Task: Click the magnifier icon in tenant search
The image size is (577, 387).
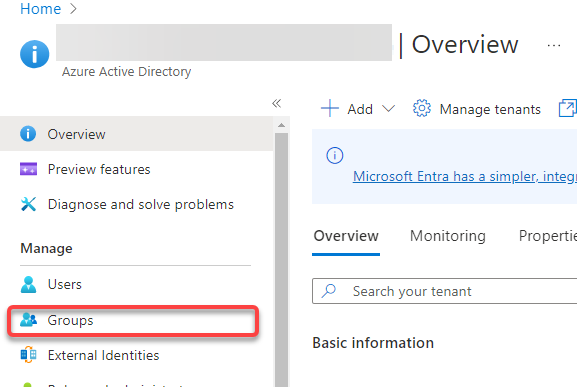Action: click(329, 291)
